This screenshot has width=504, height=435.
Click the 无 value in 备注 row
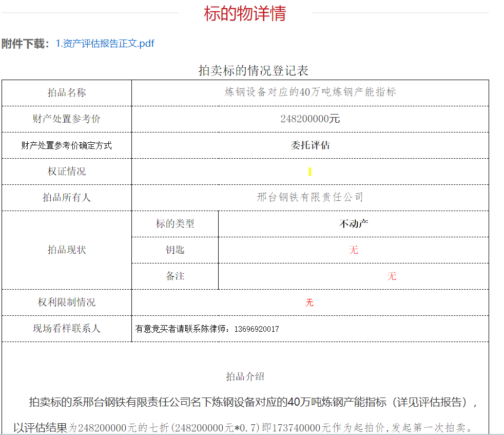(x=392, y=276)
